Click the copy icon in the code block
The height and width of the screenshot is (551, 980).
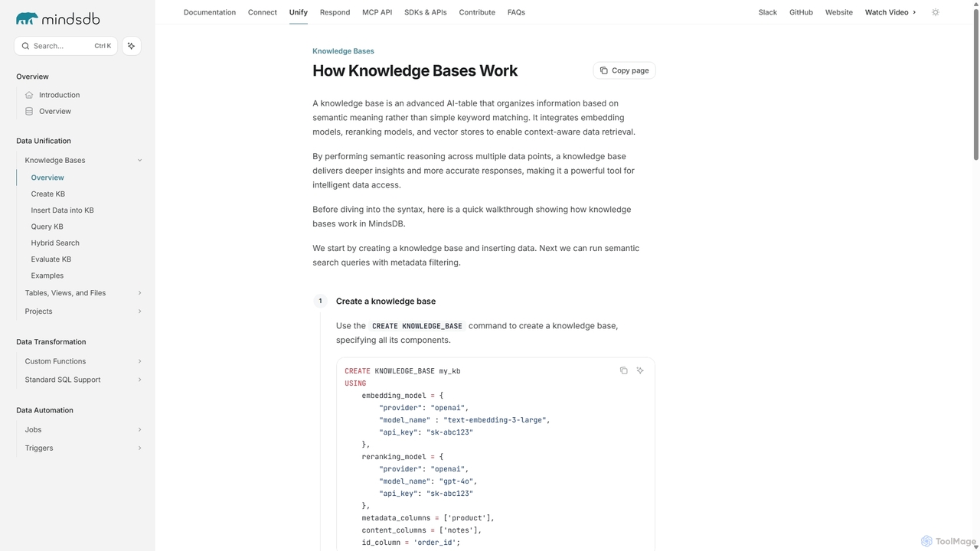pyautogui.click(x=623, y=370)
